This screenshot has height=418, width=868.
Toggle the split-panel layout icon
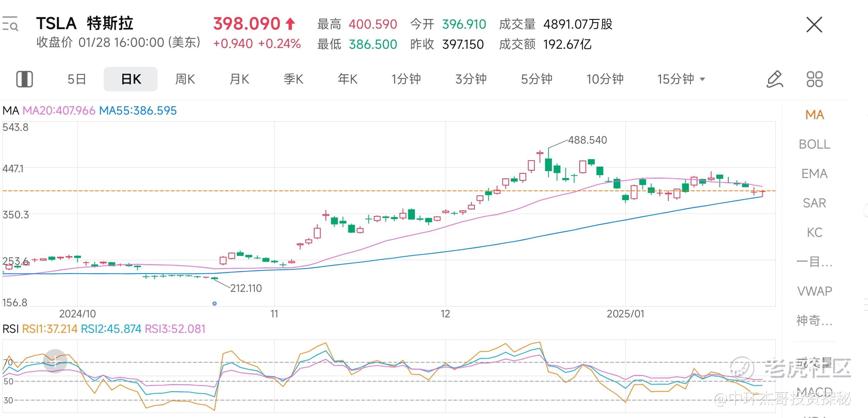pos(24,79)
